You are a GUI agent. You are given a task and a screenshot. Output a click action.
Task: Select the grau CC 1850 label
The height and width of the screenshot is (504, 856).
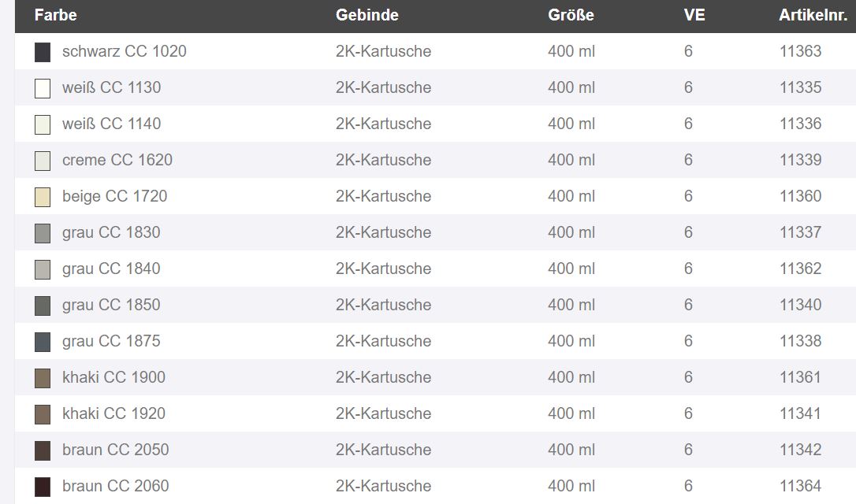[x=111, y=305]
